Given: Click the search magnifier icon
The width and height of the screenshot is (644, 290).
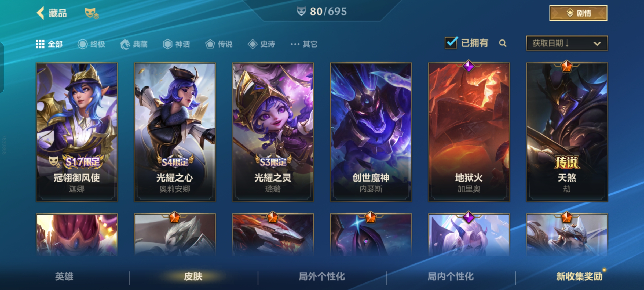Looking at the screenshot, I should click(x=503, y=43).
